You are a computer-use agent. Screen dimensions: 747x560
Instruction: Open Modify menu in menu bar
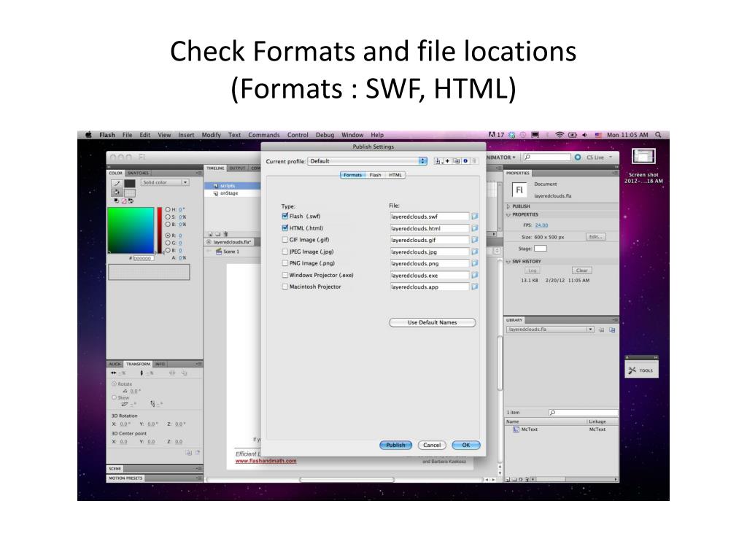pos(211,135)
